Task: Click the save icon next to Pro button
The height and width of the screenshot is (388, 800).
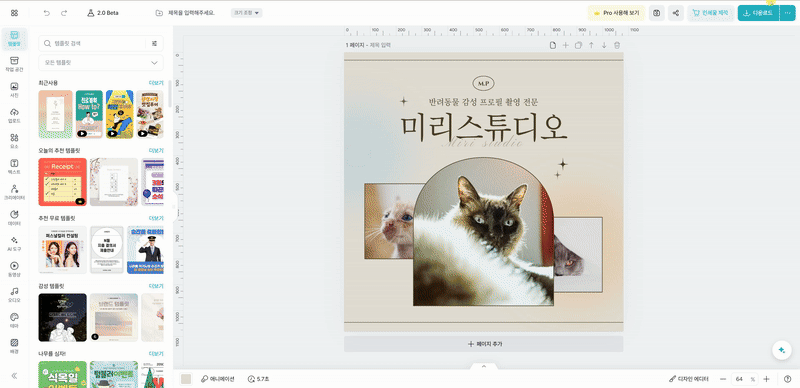Action: 657,13
